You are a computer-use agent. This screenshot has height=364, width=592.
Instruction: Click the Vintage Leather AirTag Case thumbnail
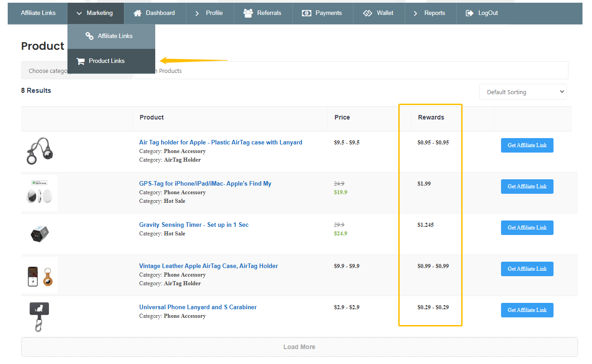coord(39,275)
